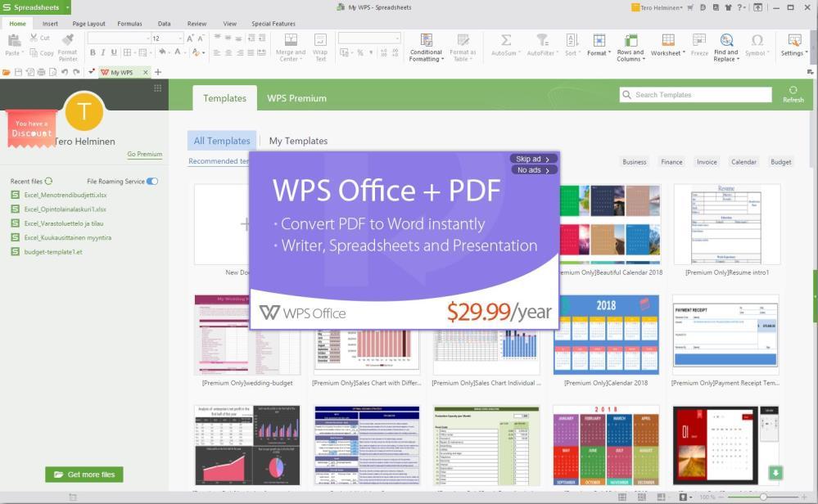Click the Format as Table icon
The width and height of the screenshot is (818, 504).
tap(463, 40)
